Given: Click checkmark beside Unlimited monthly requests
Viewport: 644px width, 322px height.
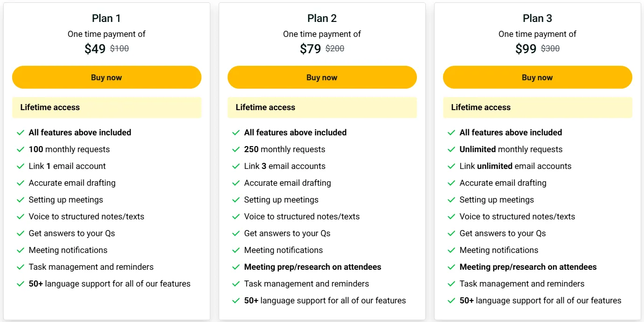Looking at the screenshot, I should tap(451, 149).
